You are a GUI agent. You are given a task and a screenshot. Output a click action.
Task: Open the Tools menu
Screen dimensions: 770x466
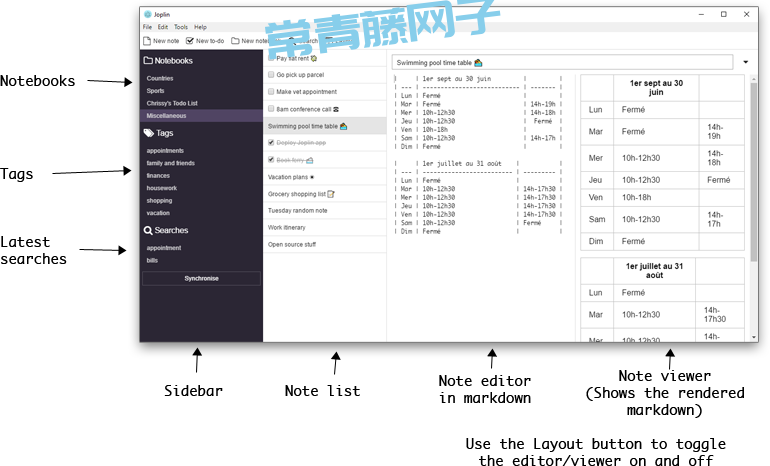(180, 27)
